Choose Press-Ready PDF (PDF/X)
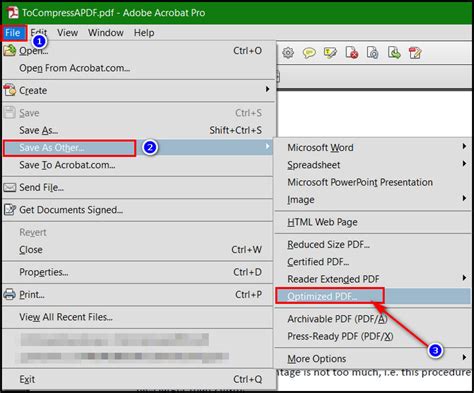 click(x=373, y=336)
